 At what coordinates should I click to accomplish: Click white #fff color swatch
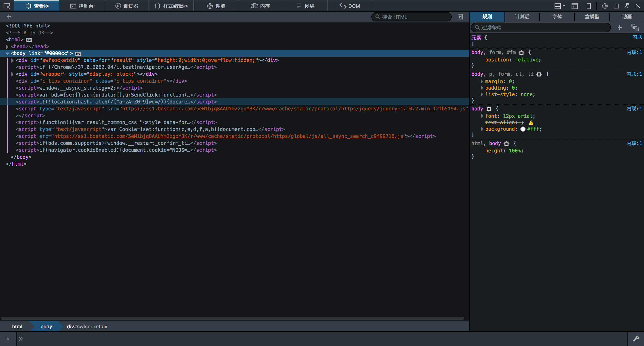tap(523, 129)
